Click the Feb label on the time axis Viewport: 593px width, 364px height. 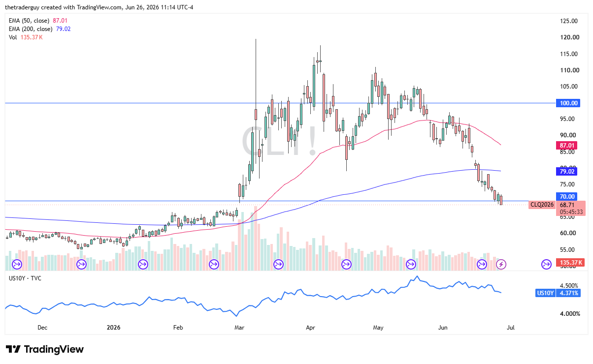click(178, 328)
